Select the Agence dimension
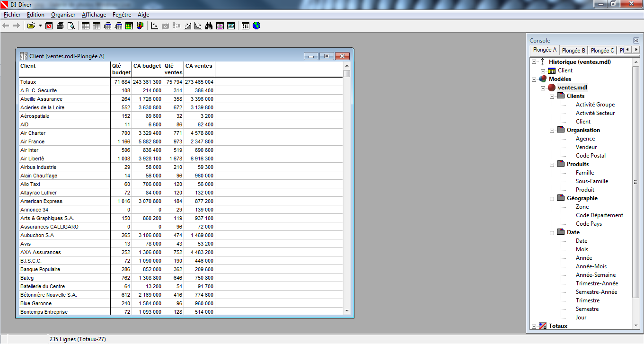Screen dimensions: 644x344 [585, 139]
